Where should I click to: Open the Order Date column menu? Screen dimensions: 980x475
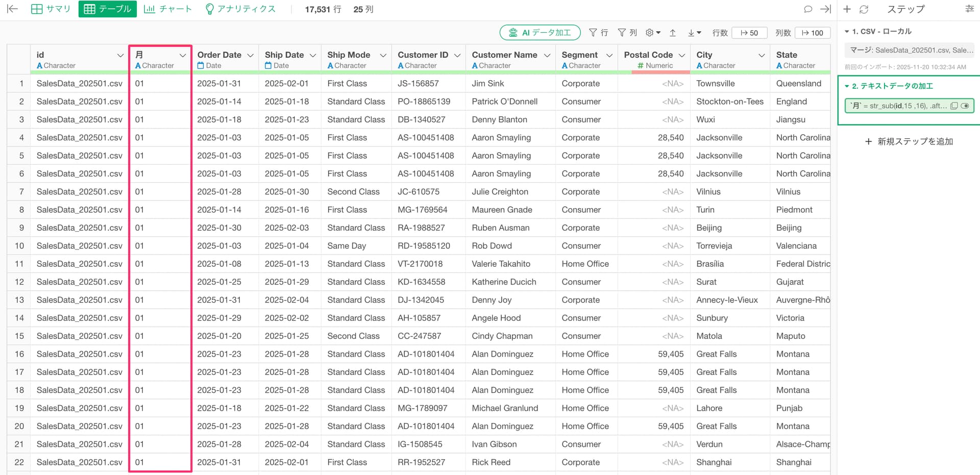[250, 55]
